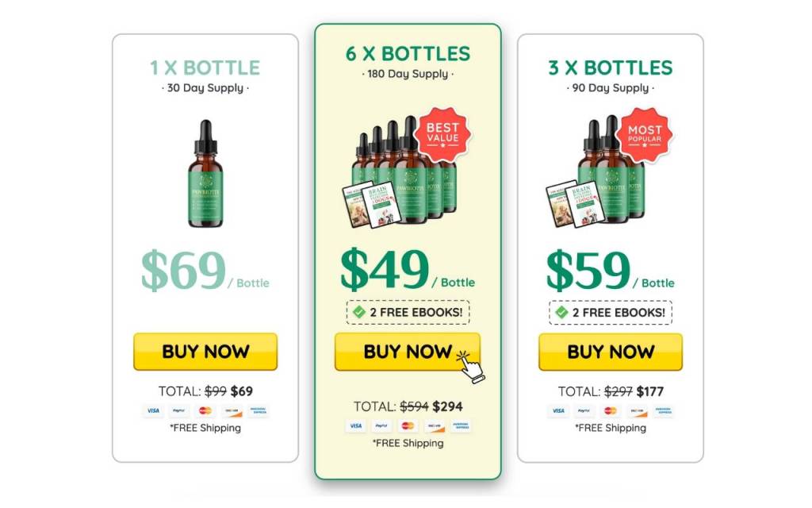Click the Most Popular red badge
Image resolution: width=812 pixels, height=508 pixels.
pos(645,134)
